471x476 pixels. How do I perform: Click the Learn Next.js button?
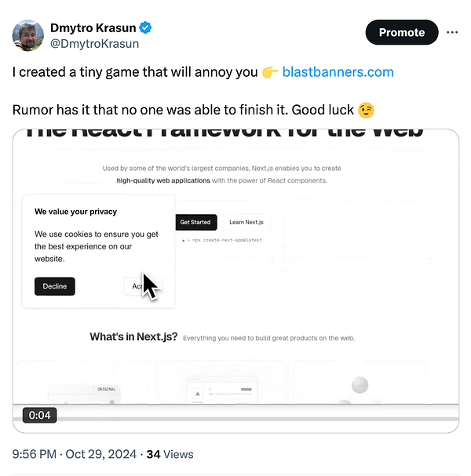pos(246,222)
